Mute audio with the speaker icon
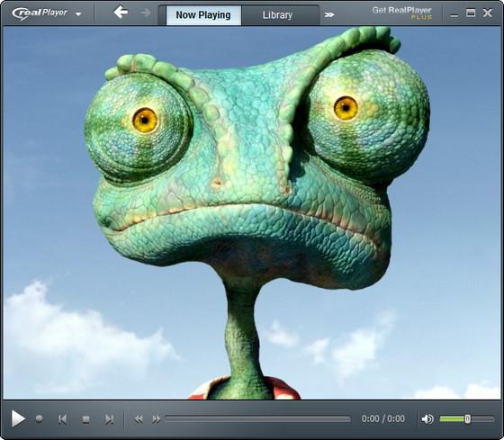 [427, 418]
